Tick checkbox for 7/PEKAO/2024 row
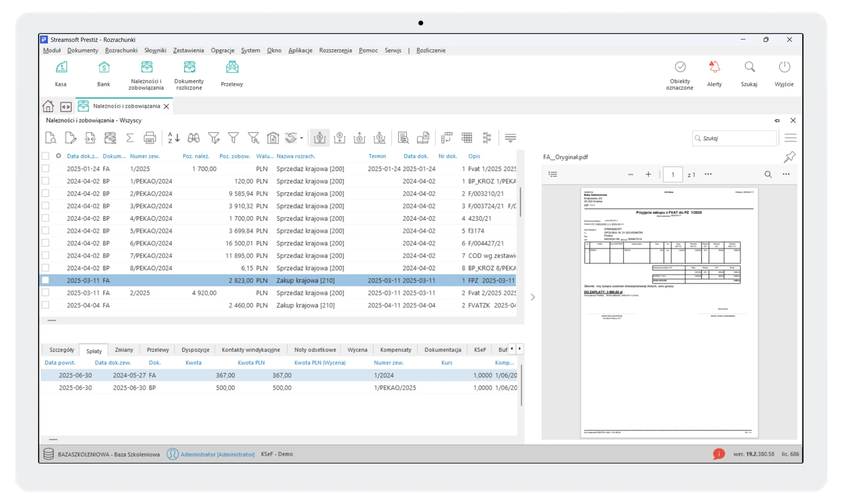This screenshot has width=841, height=504. pos(46,255)
